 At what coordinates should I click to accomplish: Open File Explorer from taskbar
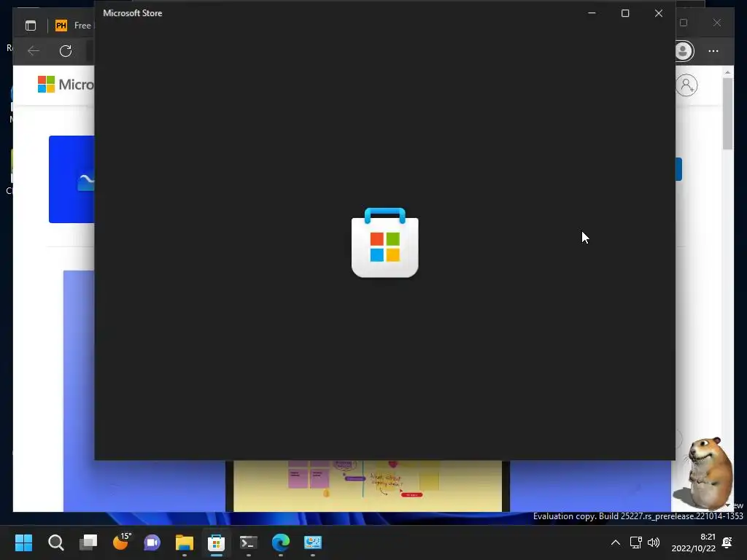[185, 542]
